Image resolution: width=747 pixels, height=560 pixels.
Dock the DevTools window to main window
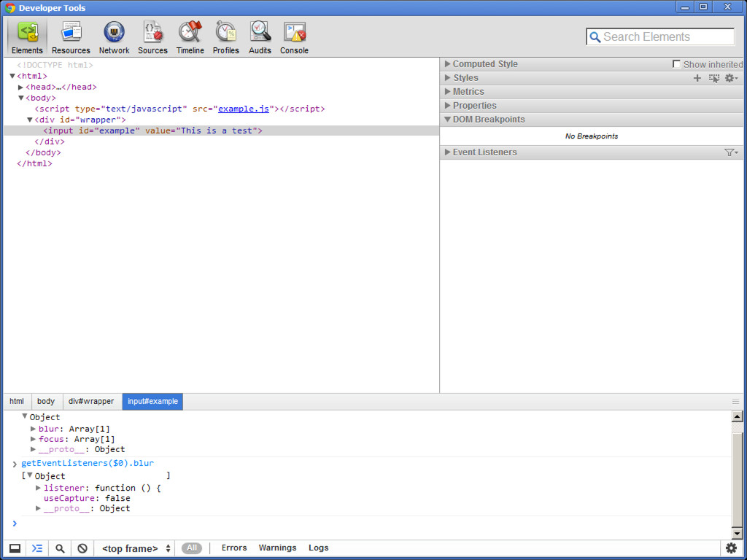(15, 548)
